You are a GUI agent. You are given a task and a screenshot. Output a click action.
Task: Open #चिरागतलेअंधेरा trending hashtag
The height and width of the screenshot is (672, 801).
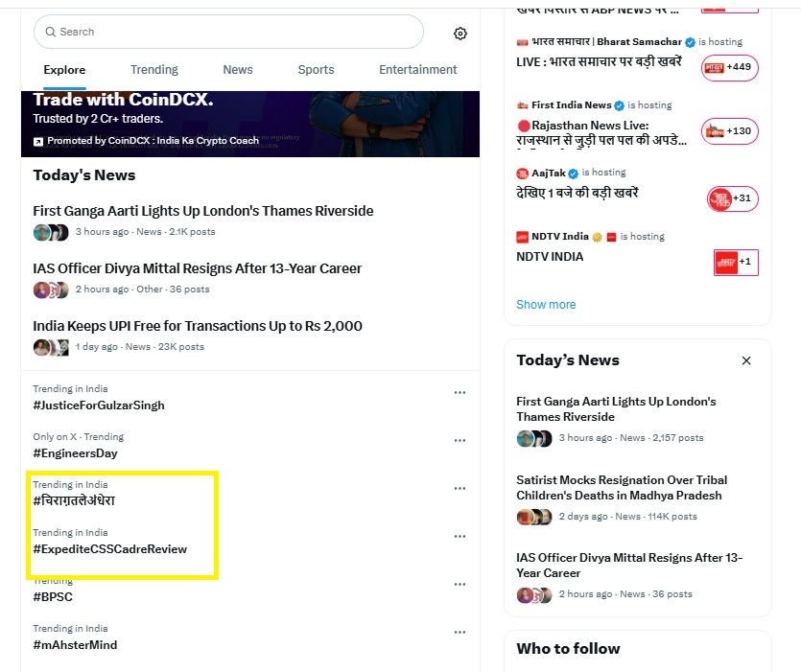(x=74, y=501)
